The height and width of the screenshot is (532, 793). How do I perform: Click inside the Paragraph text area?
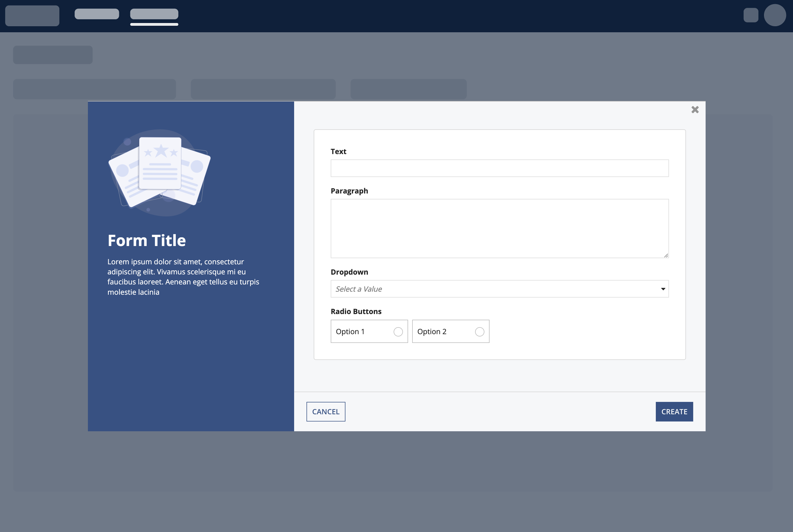point(500,228)
